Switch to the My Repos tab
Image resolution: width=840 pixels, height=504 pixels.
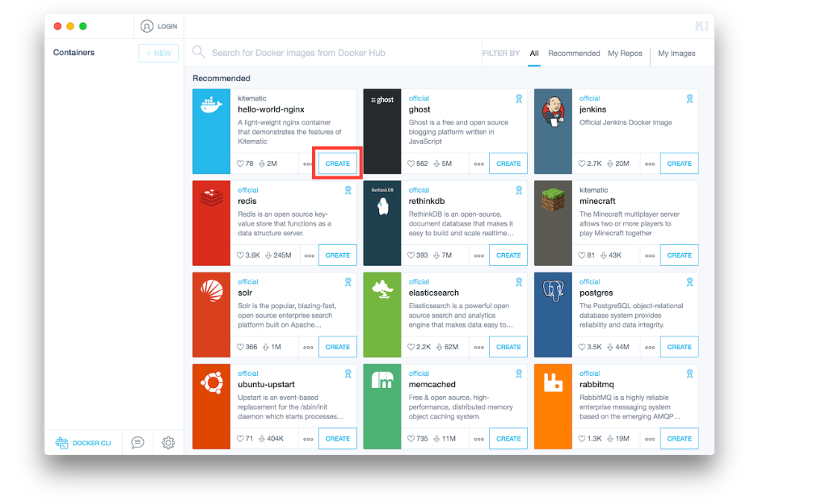[625, 53]
